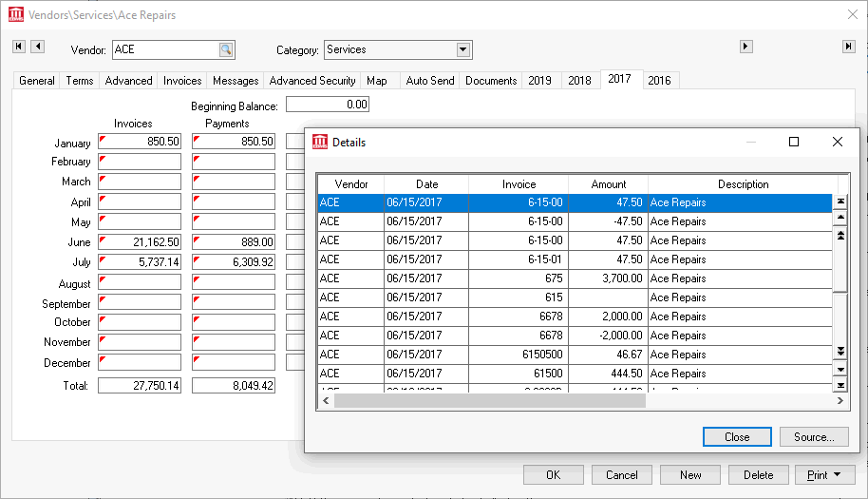Viewport: 868px width, 499px height.
Task: Click June invoices field 21,162.50
Action: pyautogui.click(x=140, y=242)
